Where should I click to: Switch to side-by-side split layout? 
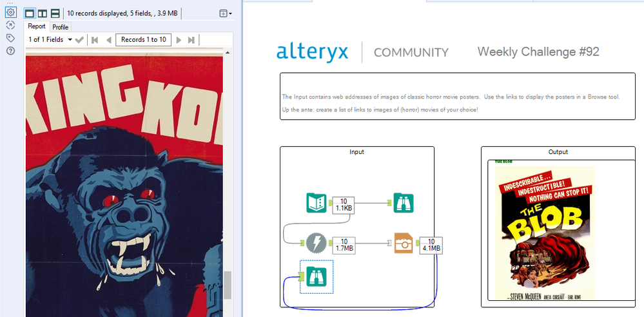click(x=43, y=14)
